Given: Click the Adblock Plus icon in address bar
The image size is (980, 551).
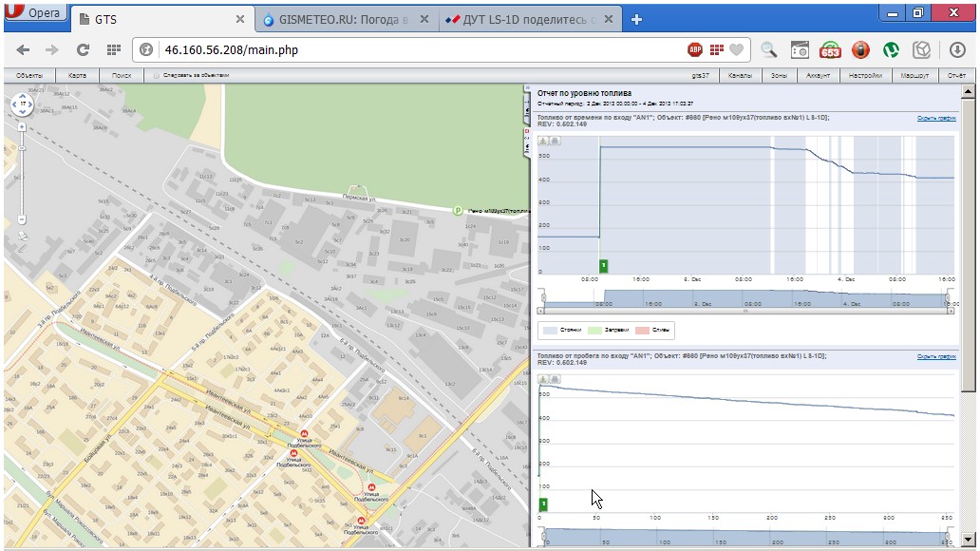Looking at the screenshot, I should (x=695, y=49).
